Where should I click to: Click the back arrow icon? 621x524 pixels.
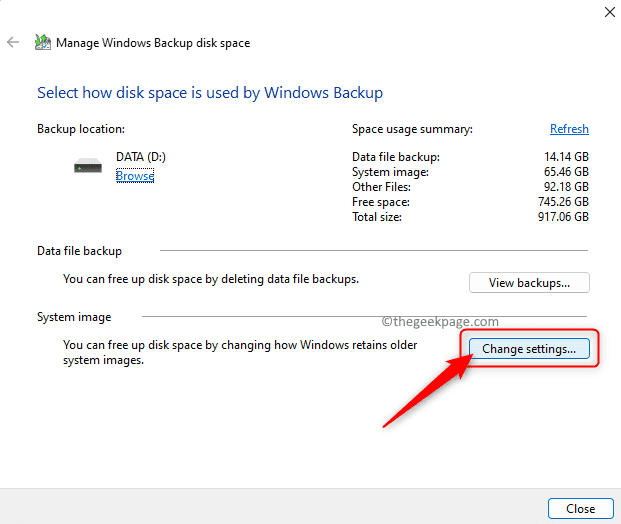[x=13, y=42]
